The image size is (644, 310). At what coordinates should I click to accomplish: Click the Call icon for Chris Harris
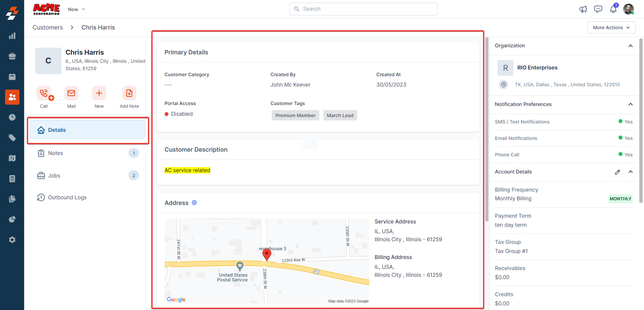(x=44, y=93)
